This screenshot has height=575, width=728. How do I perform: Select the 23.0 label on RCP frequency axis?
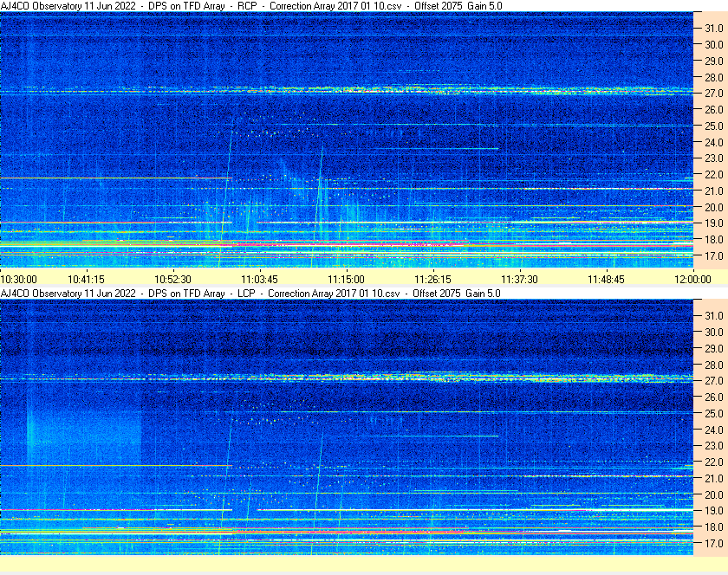714,158
